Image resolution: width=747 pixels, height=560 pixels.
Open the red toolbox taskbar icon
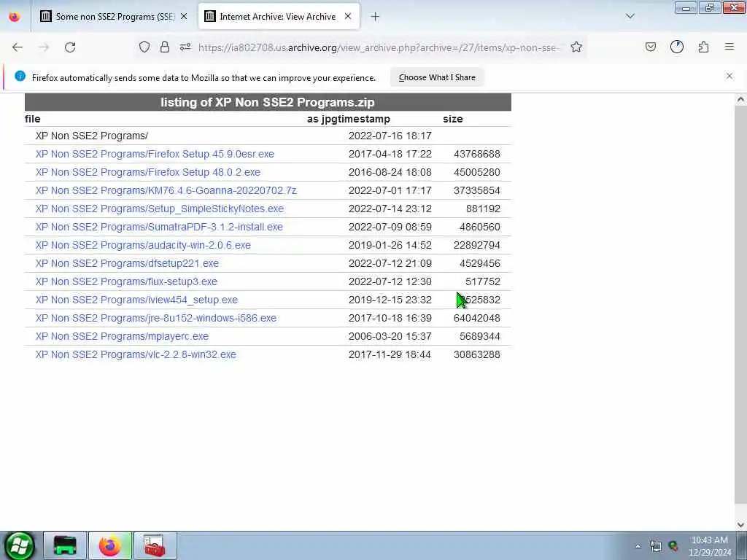tap(155, 545)
